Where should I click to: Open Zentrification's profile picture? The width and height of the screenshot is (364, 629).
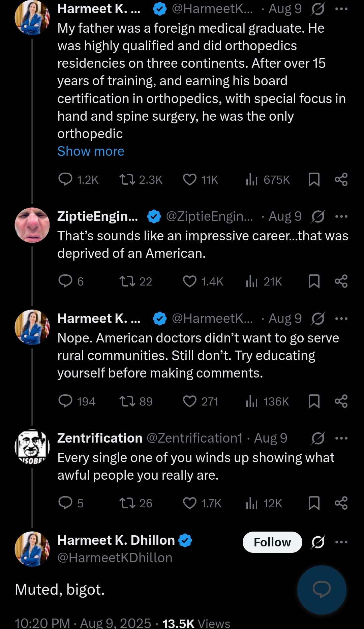(32, 447)
